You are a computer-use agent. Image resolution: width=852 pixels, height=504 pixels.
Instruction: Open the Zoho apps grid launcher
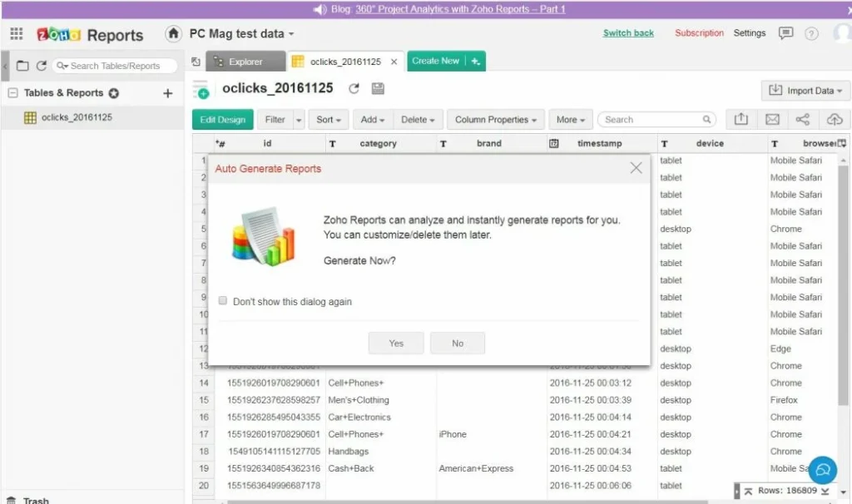tap(16, 34)
